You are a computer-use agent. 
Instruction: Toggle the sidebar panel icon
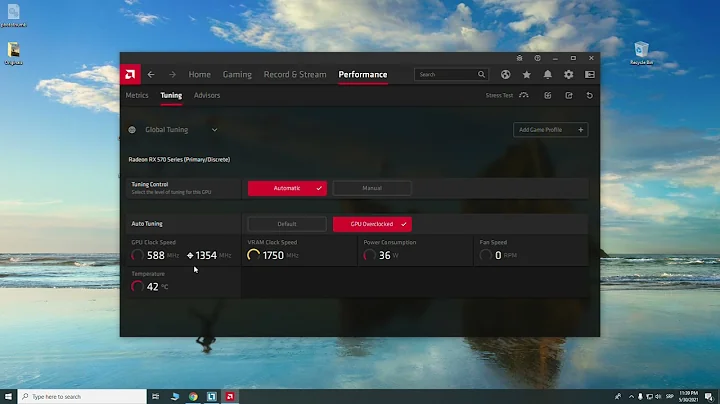(590, 74)
